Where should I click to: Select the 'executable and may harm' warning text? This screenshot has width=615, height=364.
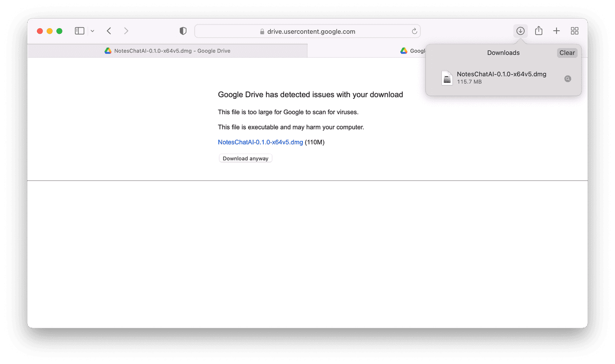[291, 127]
